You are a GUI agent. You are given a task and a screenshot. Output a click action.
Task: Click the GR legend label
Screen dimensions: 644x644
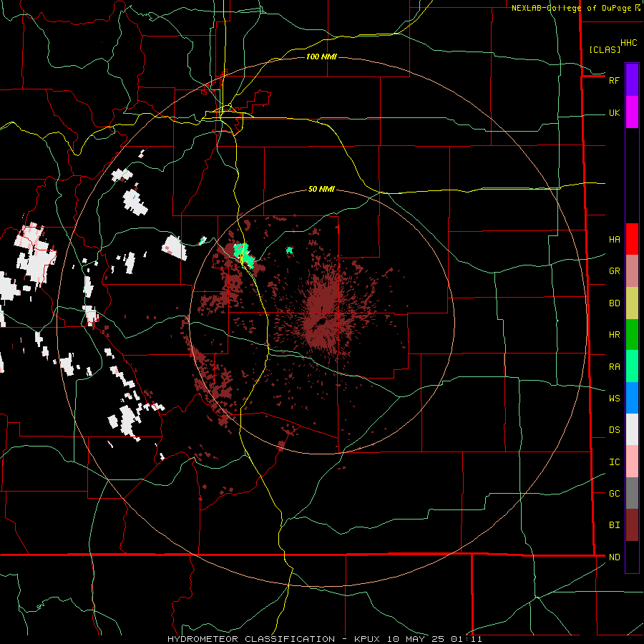pos(614,271)
